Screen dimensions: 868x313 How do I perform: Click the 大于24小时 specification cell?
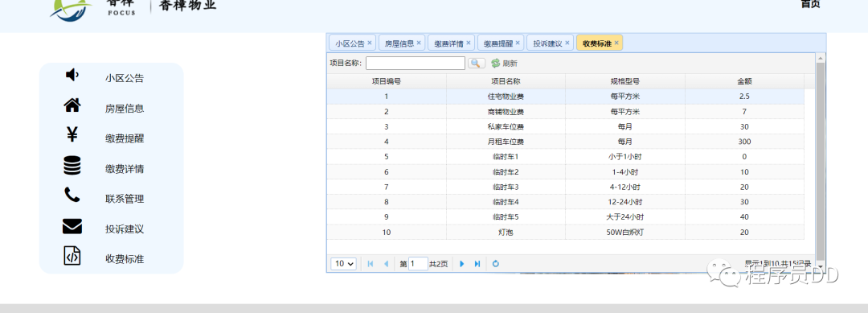coord(625,217)
